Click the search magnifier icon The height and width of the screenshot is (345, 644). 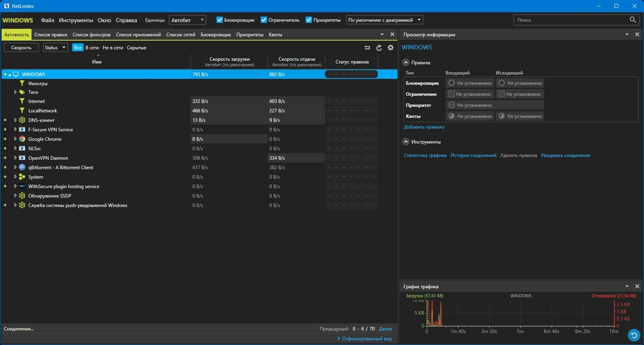point(633,20)
